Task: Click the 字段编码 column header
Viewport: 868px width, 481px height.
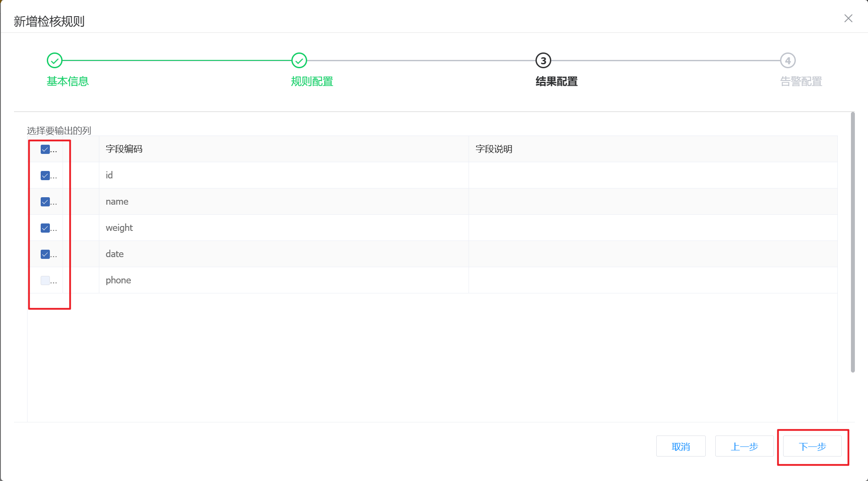Action: coord(124,149)
